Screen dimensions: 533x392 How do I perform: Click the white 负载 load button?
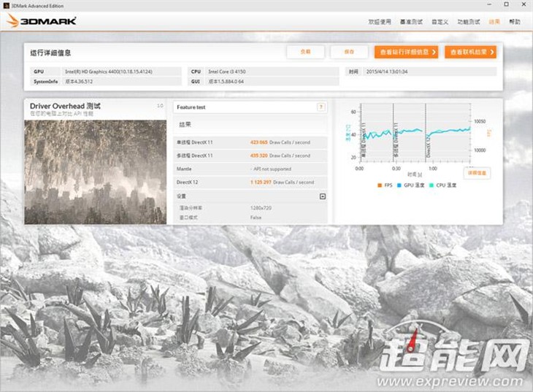[306, 52]
